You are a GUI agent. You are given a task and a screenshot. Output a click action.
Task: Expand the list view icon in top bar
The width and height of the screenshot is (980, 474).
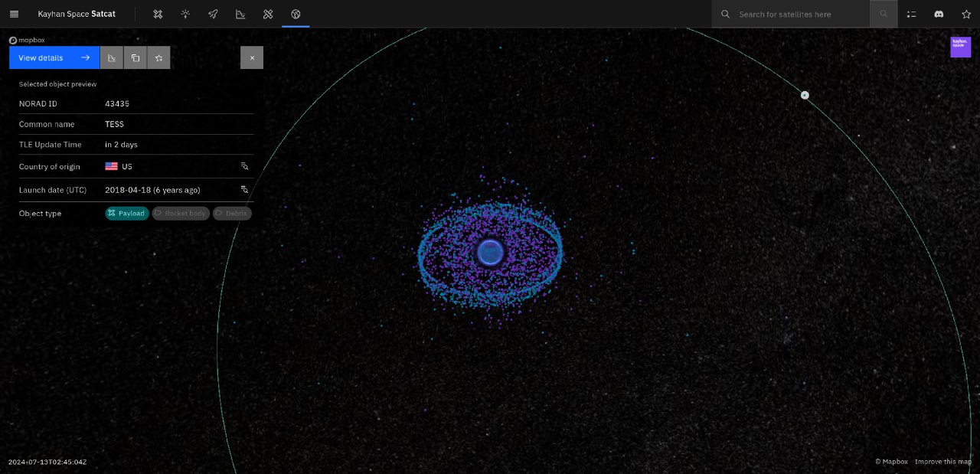tap(911, 14)
